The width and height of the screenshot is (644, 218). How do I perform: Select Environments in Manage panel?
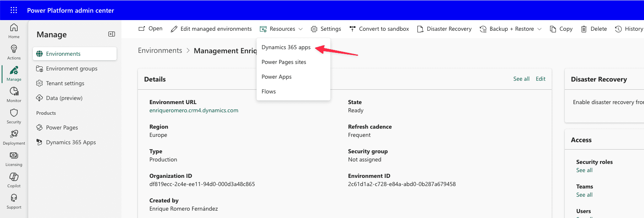tap(75, 54)
